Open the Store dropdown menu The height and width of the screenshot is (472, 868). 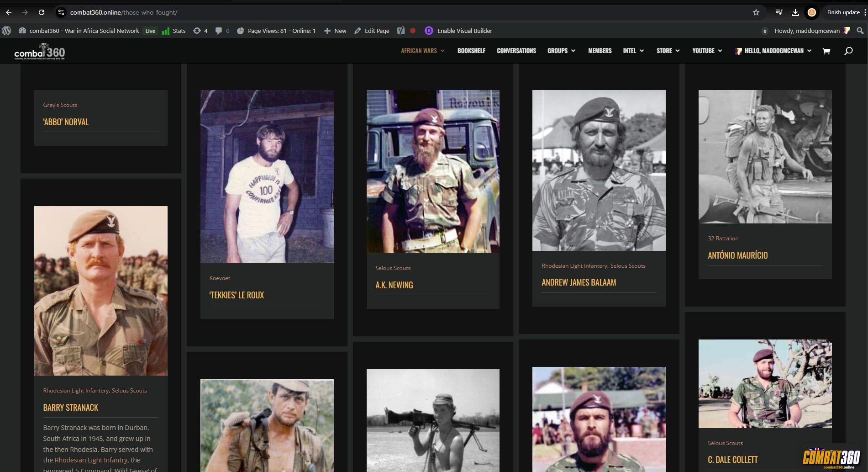coord(668,51)
